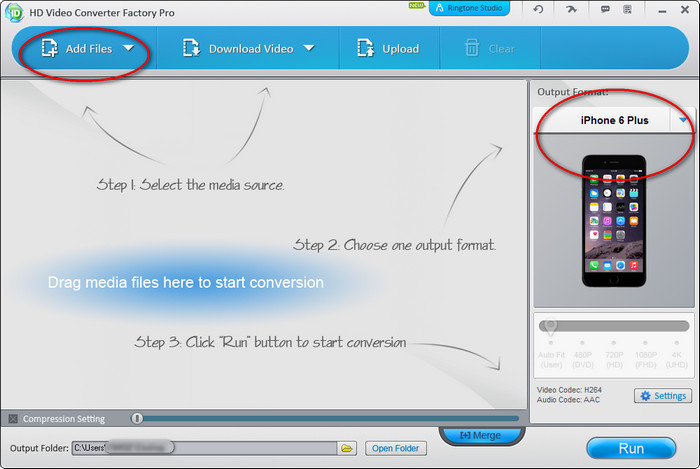Click the Merge button
This screenshot has height=469, width=700.
coord(481,435)
